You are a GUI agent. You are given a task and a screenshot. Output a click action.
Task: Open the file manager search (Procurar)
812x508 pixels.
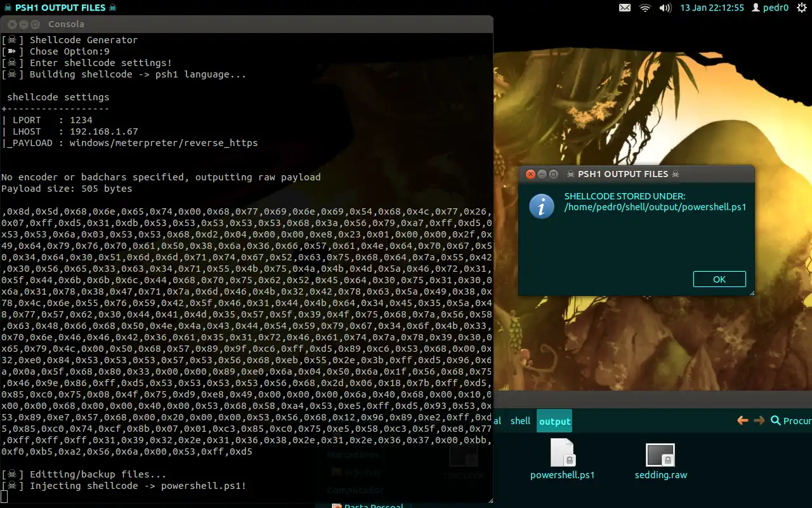pyautogui.click(x=790, y=420)
